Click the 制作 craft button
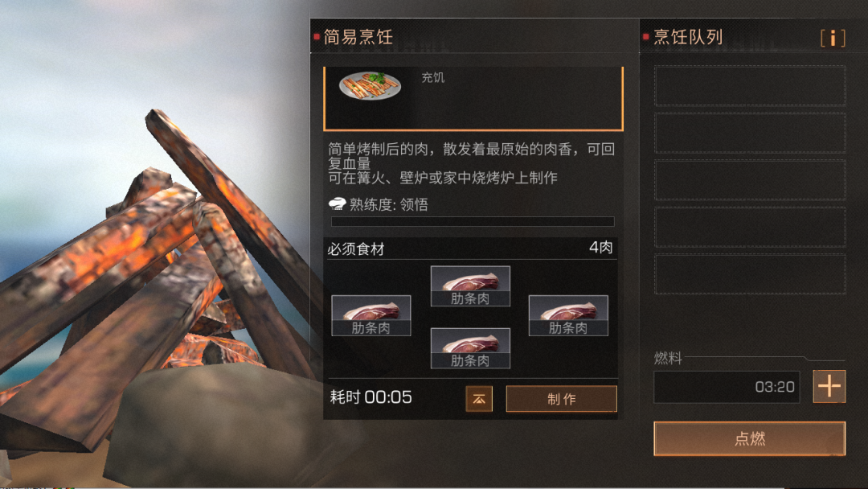Screen dimensions: 868x489 click(x=561, y=399)
